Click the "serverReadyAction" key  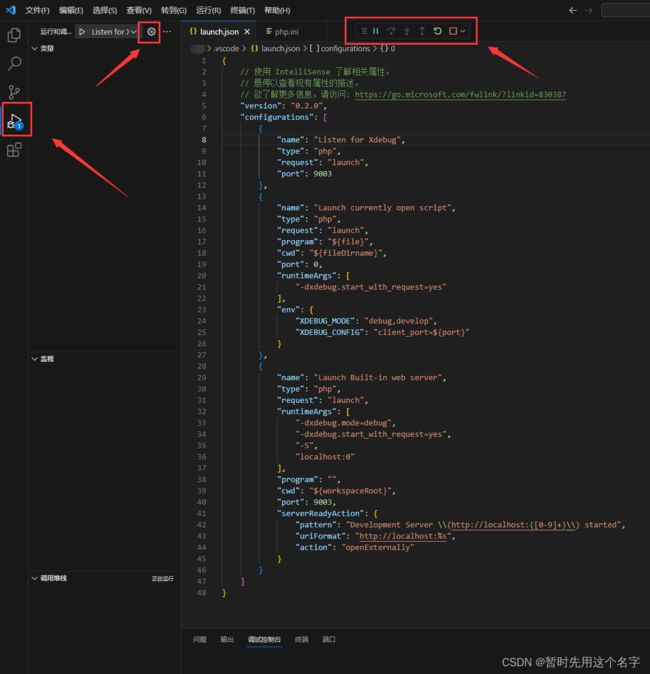pos(322,513)
